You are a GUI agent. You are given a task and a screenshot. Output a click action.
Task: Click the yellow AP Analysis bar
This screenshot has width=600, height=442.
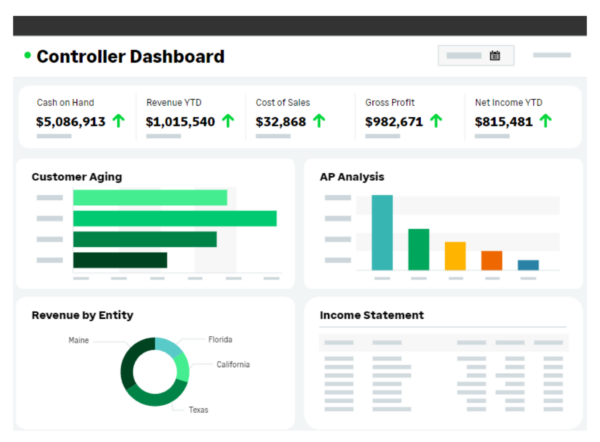pyautogui.click(x=455, y=256)
